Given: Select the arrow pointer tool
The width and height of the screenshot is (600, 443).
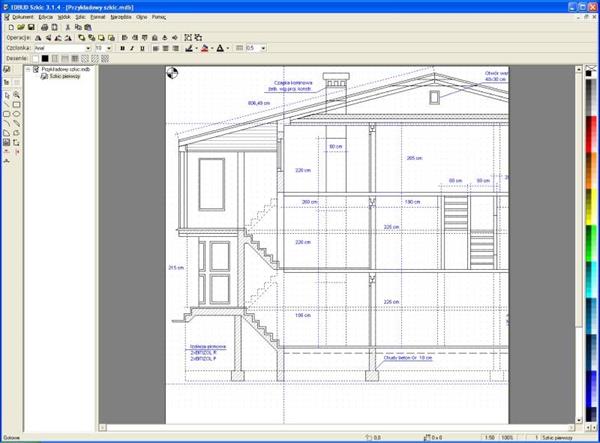Looking at the screenshot, I should pos(7,94).
